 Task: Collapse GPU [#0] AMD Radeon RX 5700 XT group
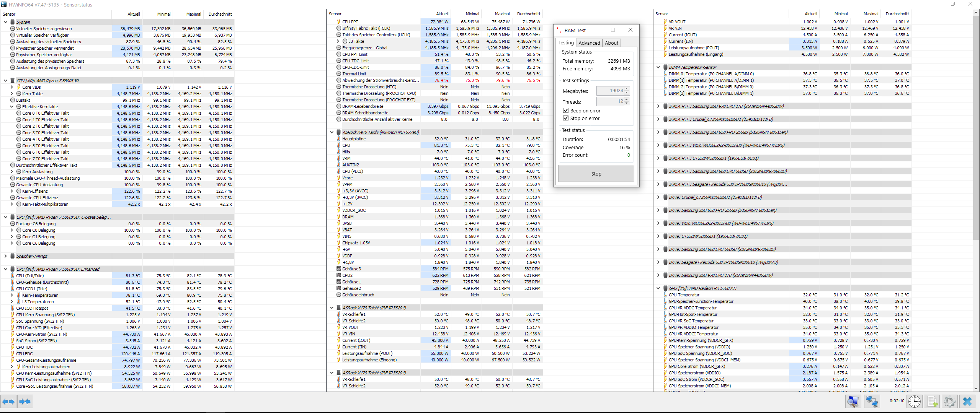pos(658,288)
